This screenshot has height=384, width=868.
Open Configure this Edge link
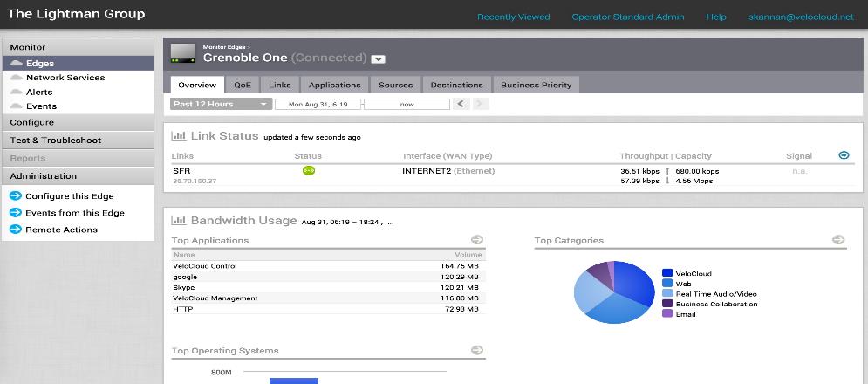pyautogui.click(x=70, y=196)
